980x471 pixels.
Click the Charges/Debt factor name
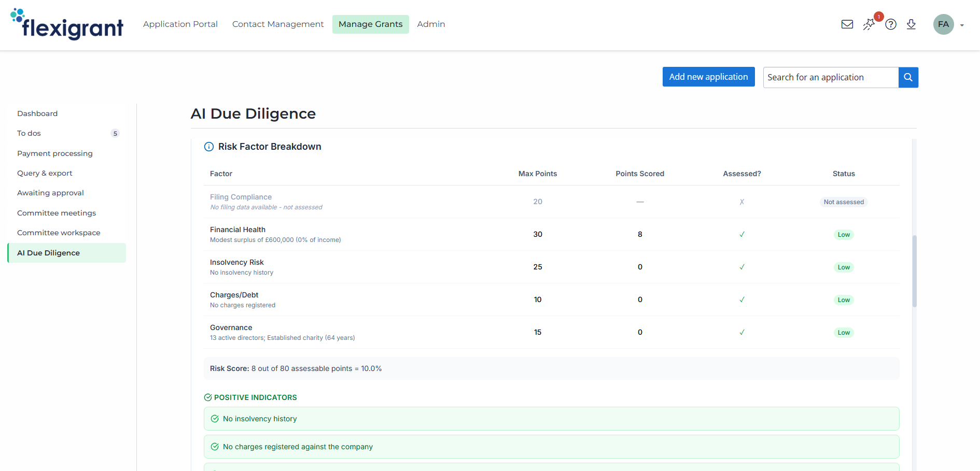pyautogui.click(x=234, y=295)
